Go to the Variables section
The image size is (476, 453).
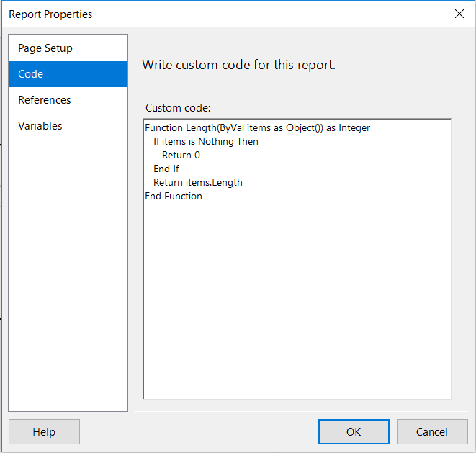(40, 126)
